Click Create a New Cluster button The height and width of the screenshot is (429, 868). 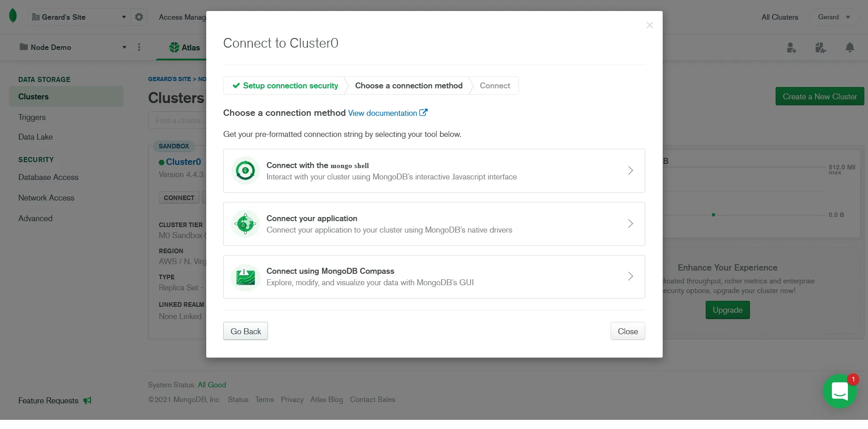(x=820, y=97)
